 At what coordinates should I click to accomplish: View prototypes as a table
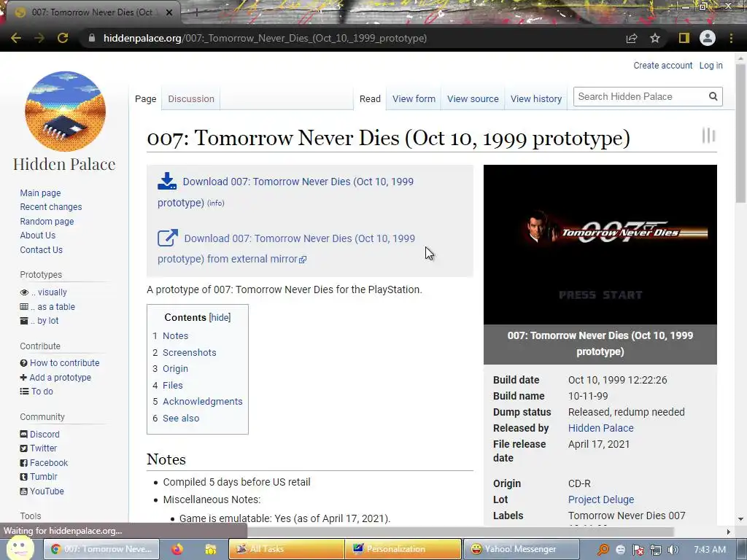[x=55, y=307]
